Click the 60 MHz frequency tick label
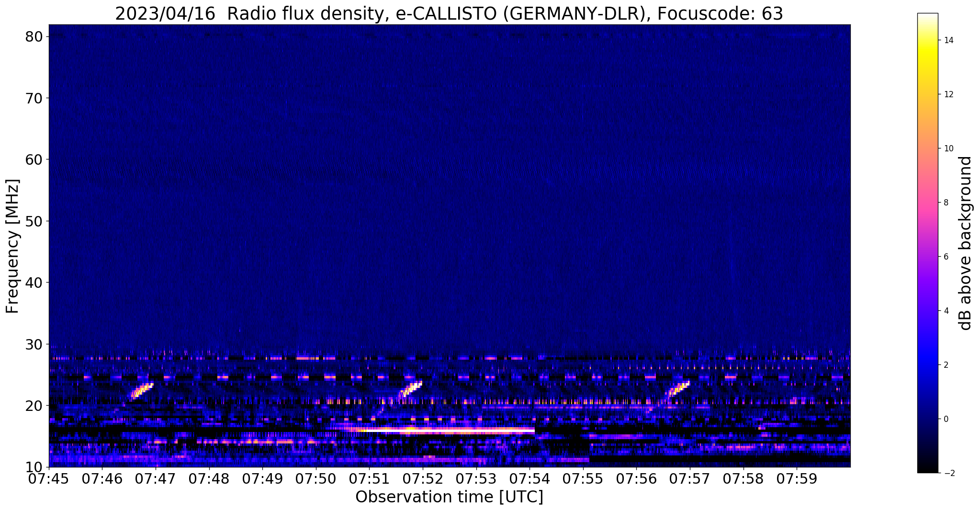 pos(35,159)
